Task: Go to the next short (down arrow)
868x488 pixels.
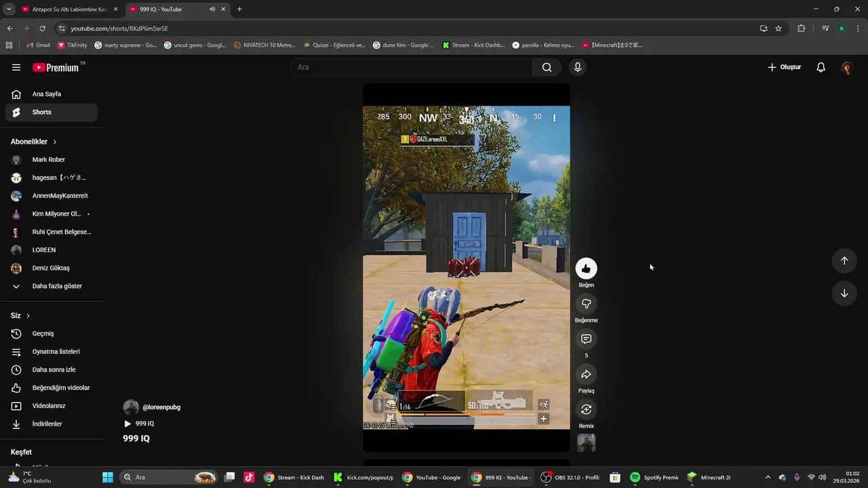Action: pyautogui.click(x=844, y=293)
